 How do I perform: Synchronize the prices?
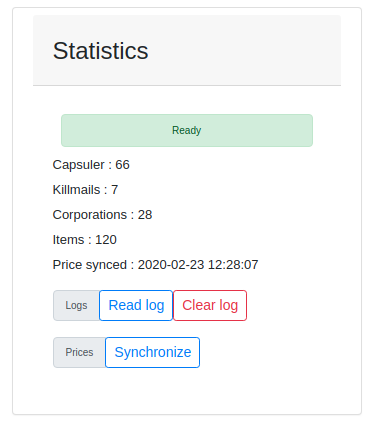click(x=153, y=352)
